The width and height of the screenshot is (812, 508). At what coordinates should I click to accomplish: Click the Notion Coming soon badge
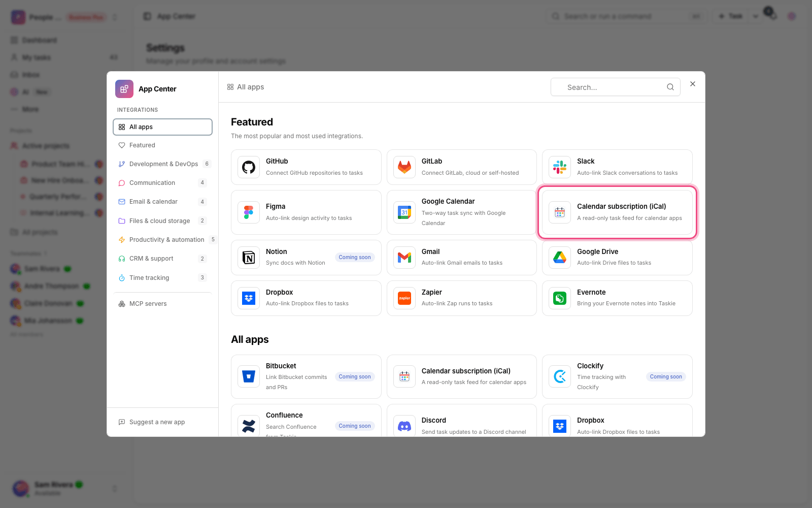tap(355, 258)
